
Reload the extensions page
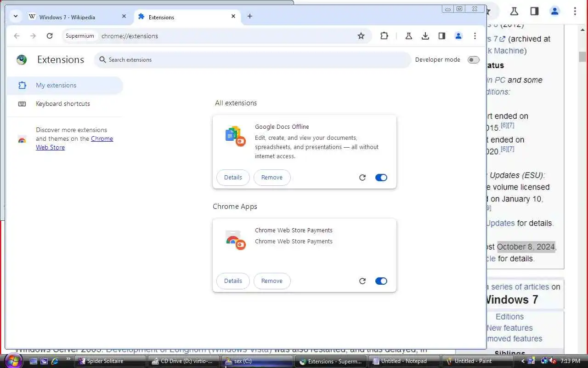50,36
